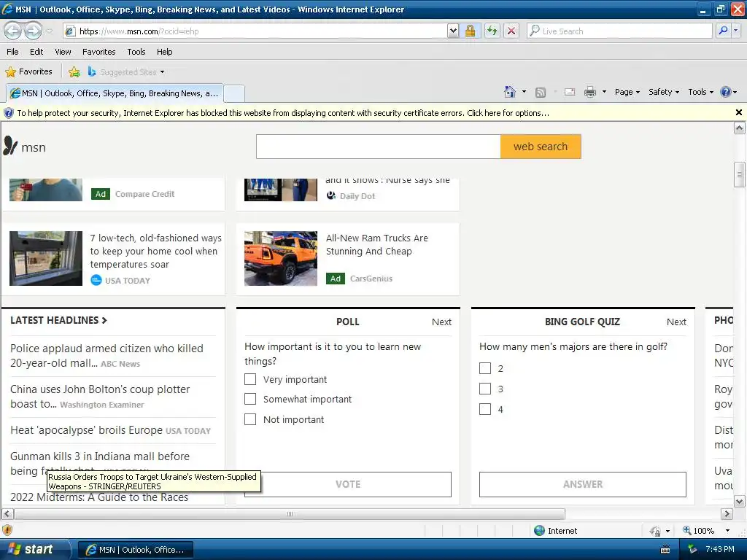Click the window air-conditioning article thumbnail

(46, 259)
